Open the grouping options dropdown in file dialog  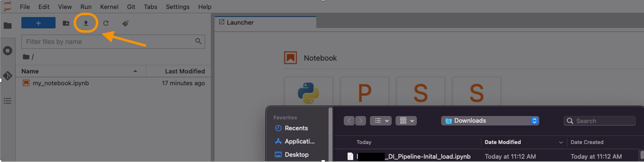[406, 121]
